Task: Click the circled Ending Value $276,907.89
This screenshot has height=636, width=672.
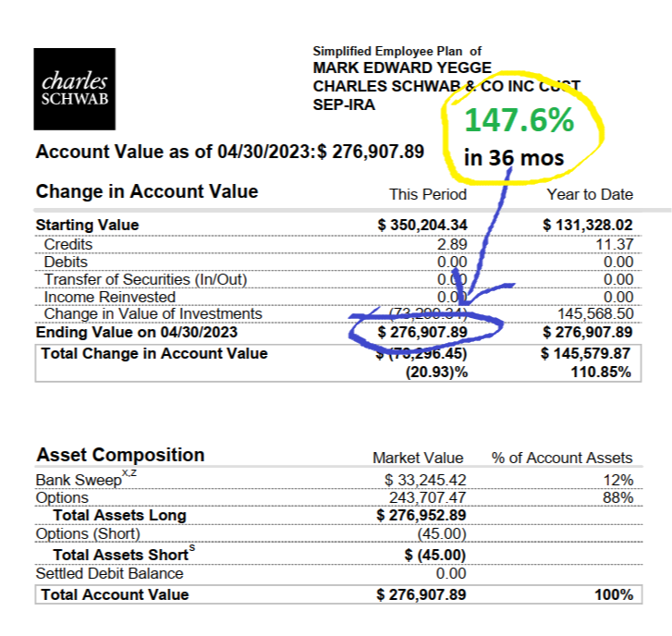Action: click(423, 332)
